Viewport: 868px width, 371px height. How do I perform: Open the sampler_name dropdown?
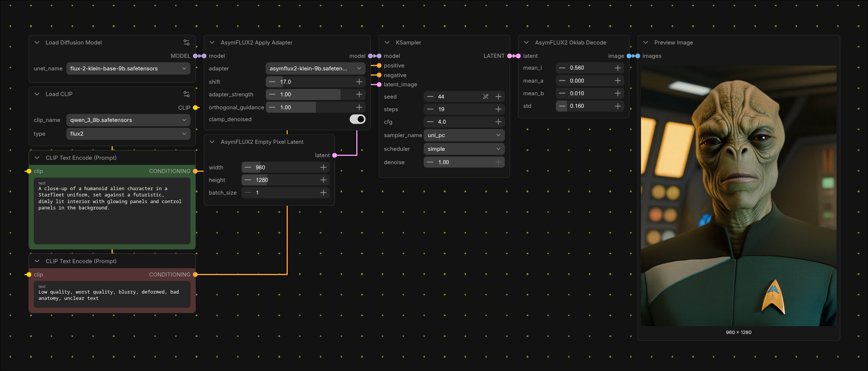point(464,135)
